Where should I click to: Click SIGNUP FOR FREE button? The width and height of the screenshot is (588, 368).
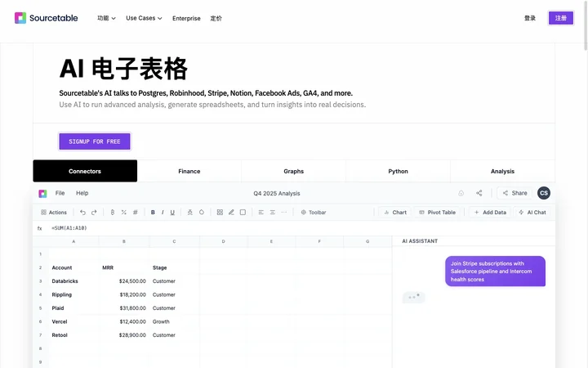(x=95, y=141)
